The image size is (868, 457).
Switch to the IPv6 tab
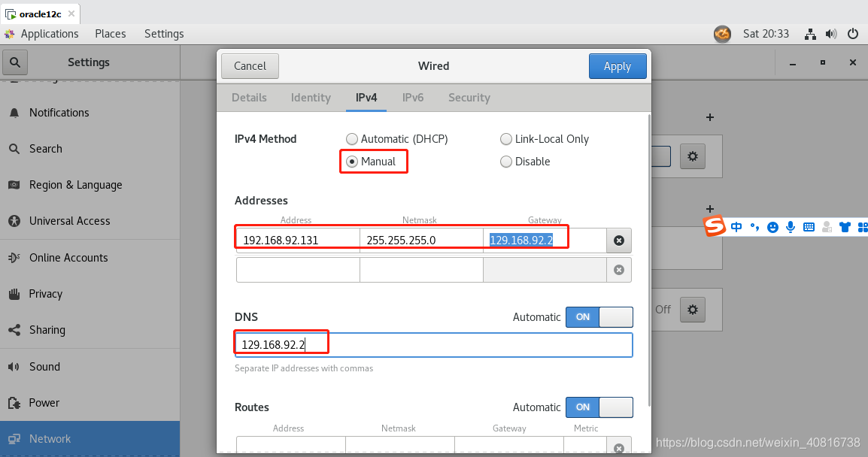(x=412, y=98)
